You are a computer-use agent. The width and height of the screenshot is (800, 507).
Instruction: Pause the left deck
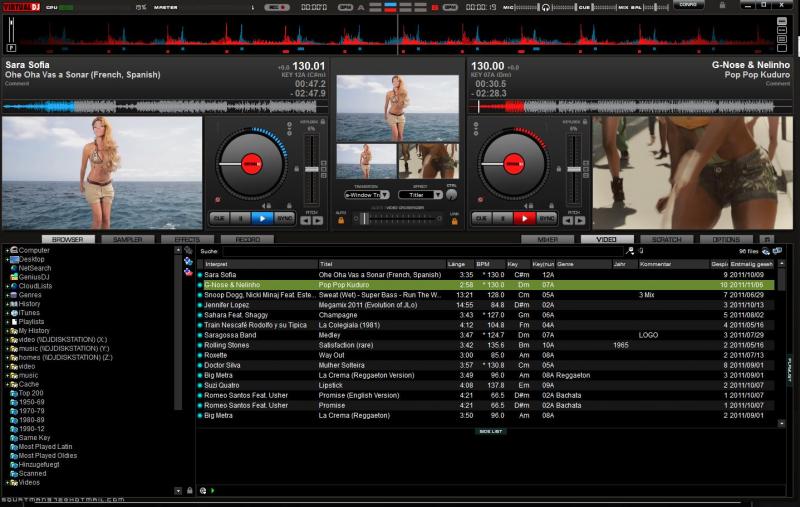point(241,217)
